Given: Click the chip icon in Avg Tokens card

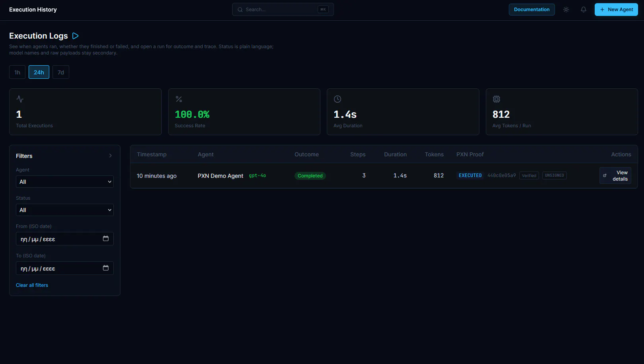Looking at the screenshot, I should (497, 99).
